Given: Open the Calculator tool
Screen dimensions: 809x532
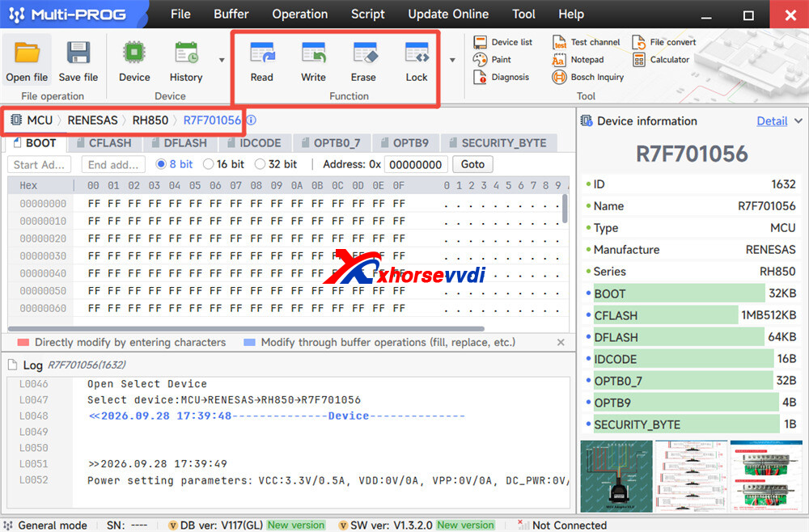Looking at the screenshot, I should click(661, 60).
